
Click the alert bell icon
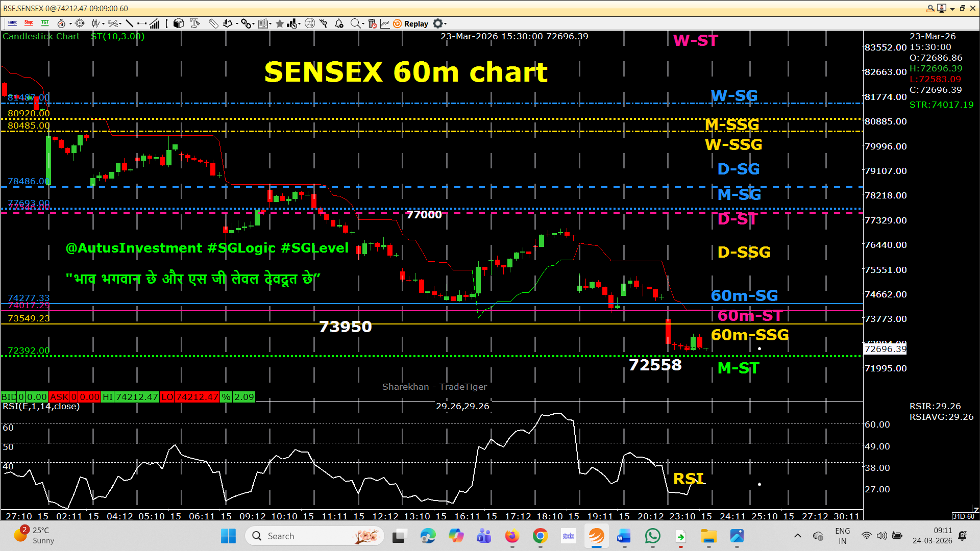tap(339, 23)
